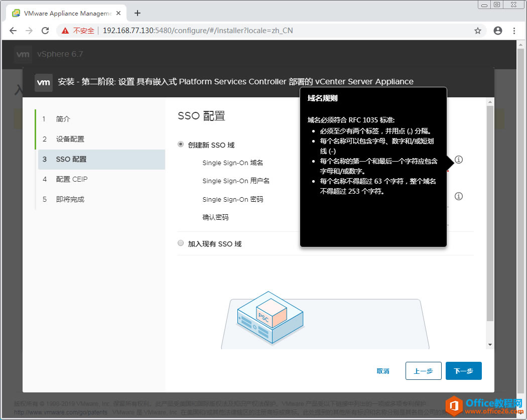Click the 上一步 back button
Viewport: 527px width, 420px height.
pyautogui.click(x=423, y=371)
